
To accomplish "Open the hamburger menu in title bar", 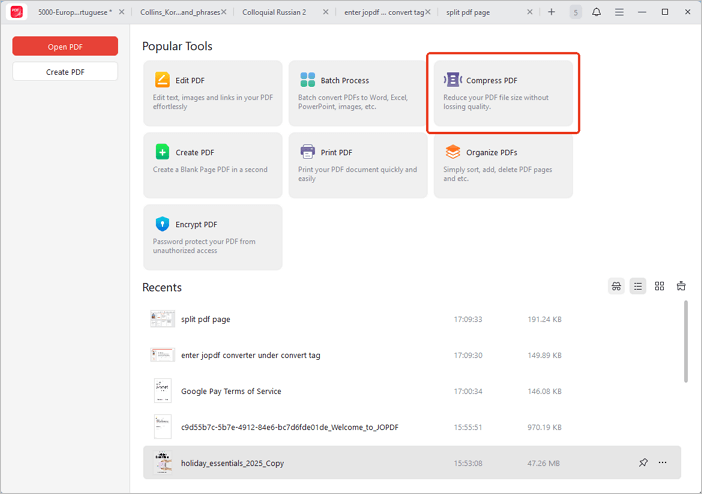I will pos(619,12).
